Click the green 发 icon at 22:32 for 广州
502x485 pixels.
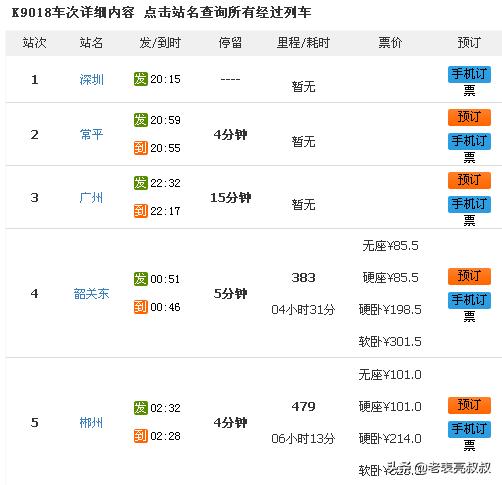(141, 183)
